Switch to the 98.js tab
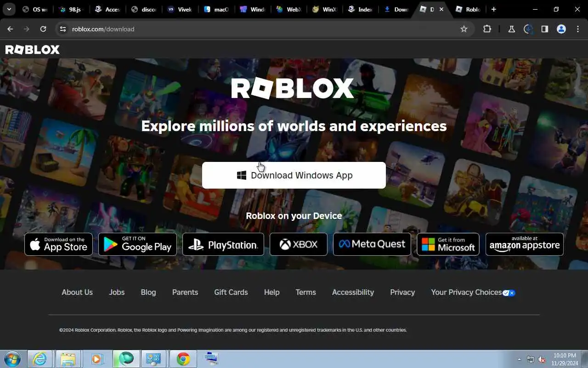This screenshot has height=368, width=588. tap(71, 9)
